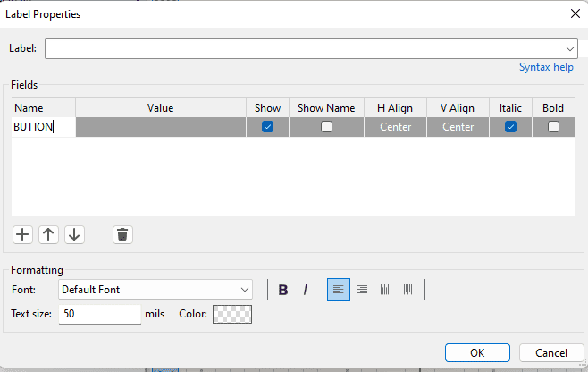
Task: Delete the selected field with trash icon
Action: click(122, 235)
